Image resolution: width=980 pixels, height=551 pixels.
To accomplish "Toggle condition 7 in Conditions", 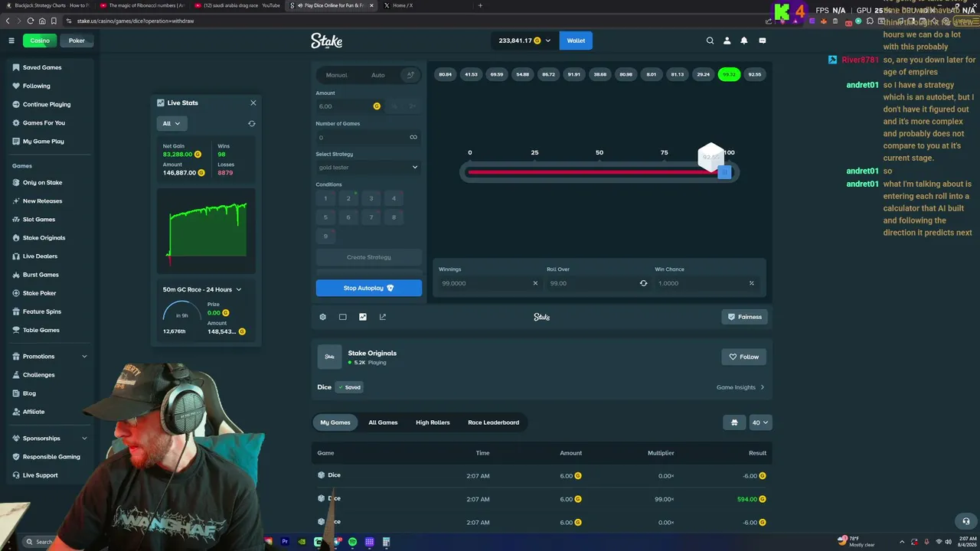I will (371, 217).
